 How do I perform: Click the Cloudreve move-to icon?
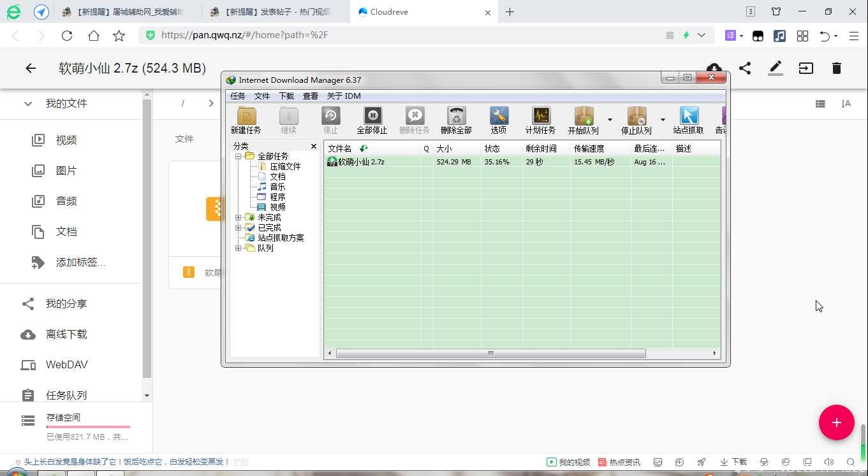[x=806, y=68]
